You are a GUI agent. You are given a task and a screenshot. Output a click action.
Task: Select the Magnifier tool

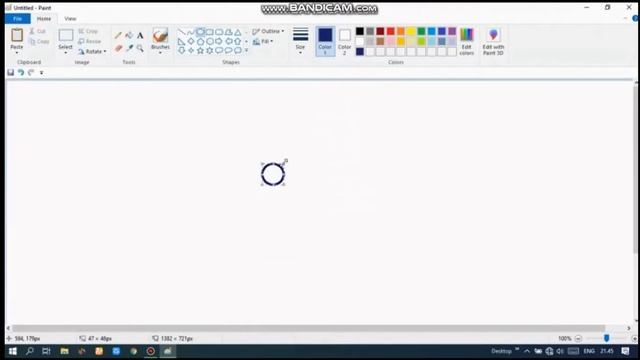[x=140, y=48]
